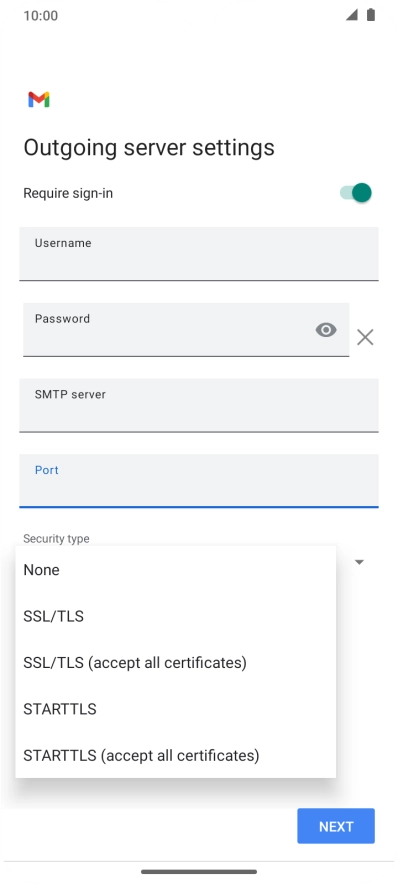
Task: Click into the Password field
Action: 186,330
